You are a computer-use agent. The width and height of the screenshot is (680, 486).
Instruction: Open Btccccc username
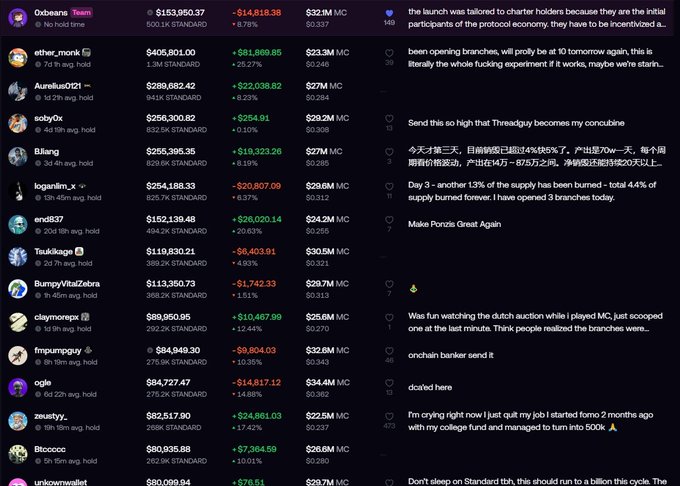(50, 449)
